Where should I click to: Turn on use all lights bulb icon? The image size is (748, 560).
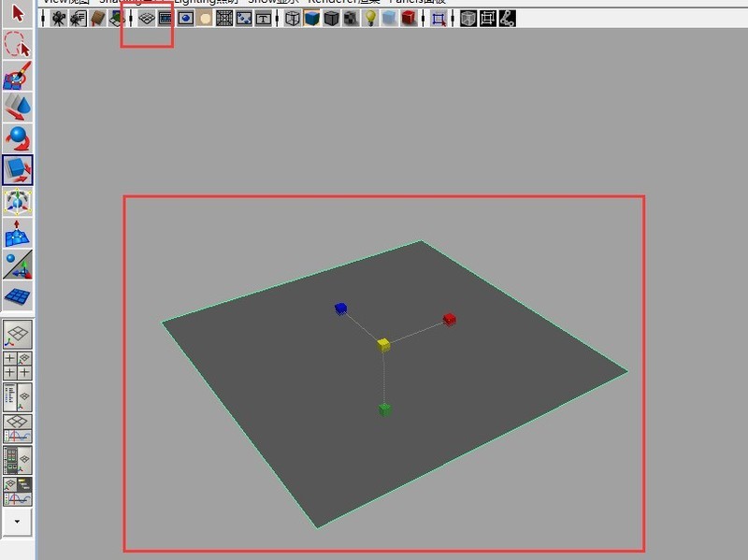[x=370, y=18]
